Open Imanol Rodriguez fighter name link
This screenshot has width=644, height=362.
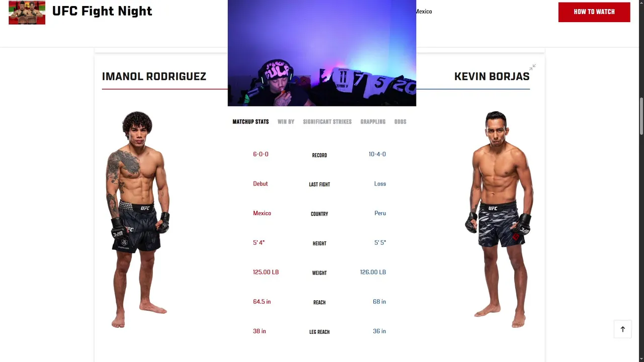click(x=154, y=76)
